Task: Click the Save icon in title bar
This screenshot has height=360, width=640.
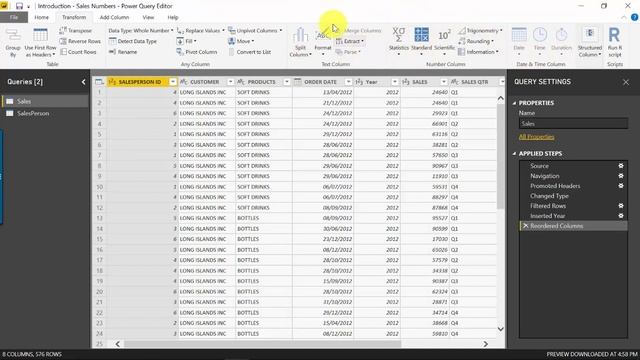Action: (x=19, y=6)
